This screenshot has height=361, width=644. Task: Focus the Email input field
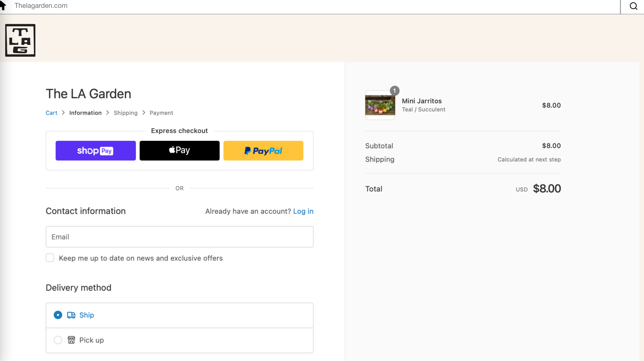point(179,237)
